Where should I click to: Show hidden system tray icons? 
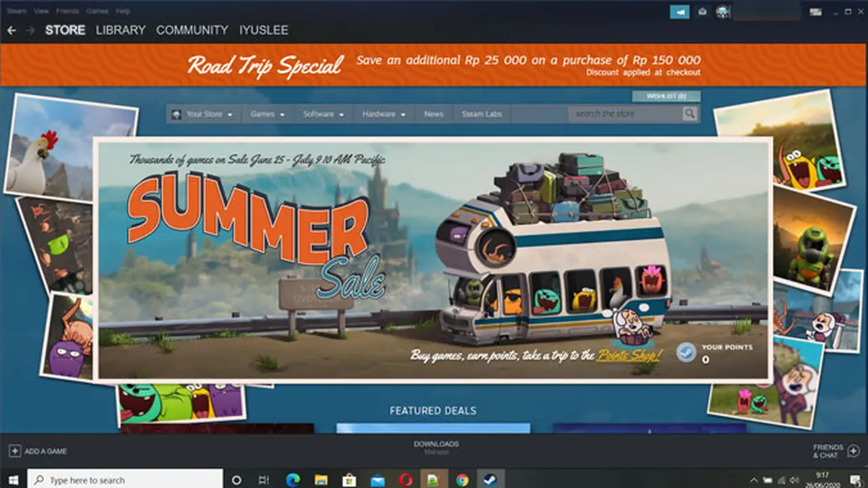click(x=754, y=480)
